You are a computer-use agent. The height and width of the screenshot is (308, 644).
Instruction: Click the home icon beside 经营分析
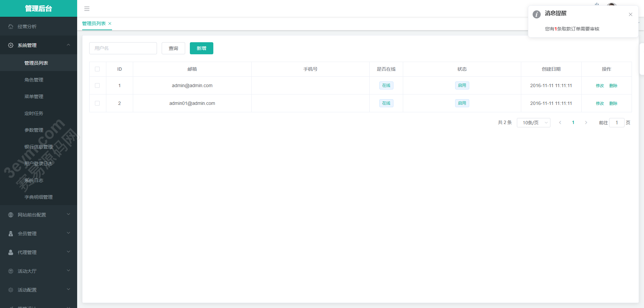click(x=11, y=26)
